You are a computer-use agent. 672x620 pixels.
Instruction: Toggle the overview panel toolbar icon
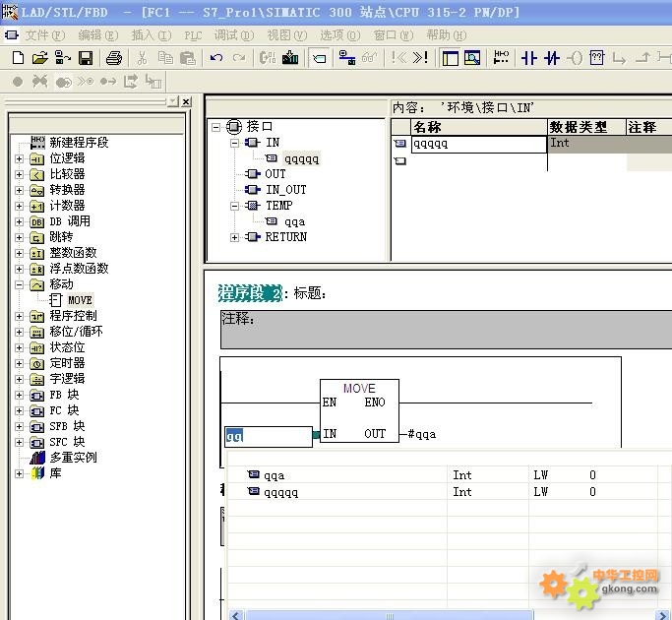pos(450,58)
